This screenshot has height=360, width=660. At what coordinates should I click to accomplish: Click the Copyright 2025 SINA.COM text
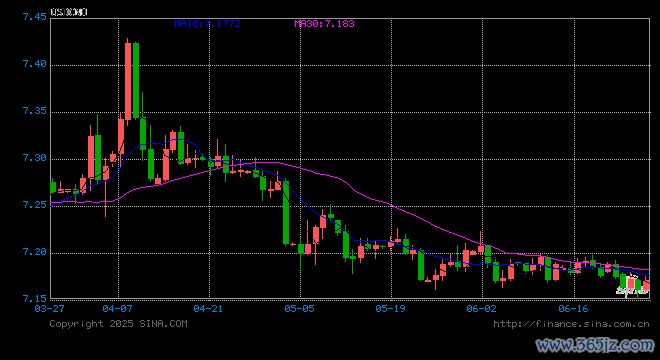pos(118,324)
